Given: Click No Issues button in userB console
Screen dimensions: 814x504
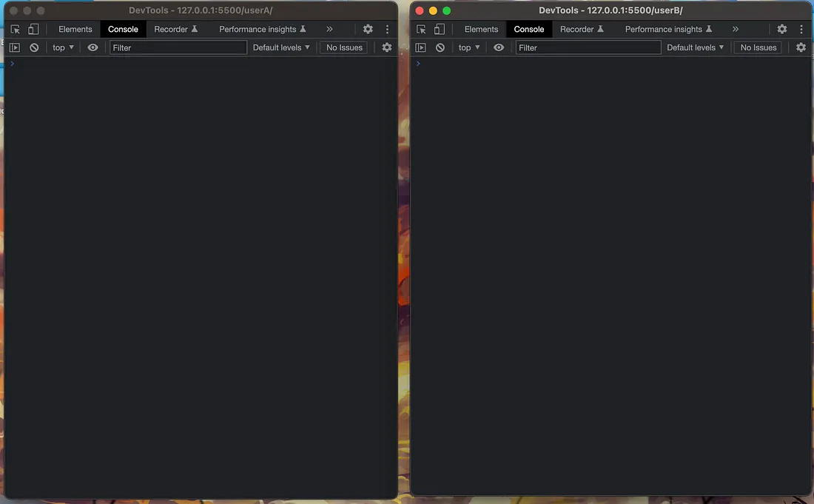Looking at the screenshot, I should point(758,47).
